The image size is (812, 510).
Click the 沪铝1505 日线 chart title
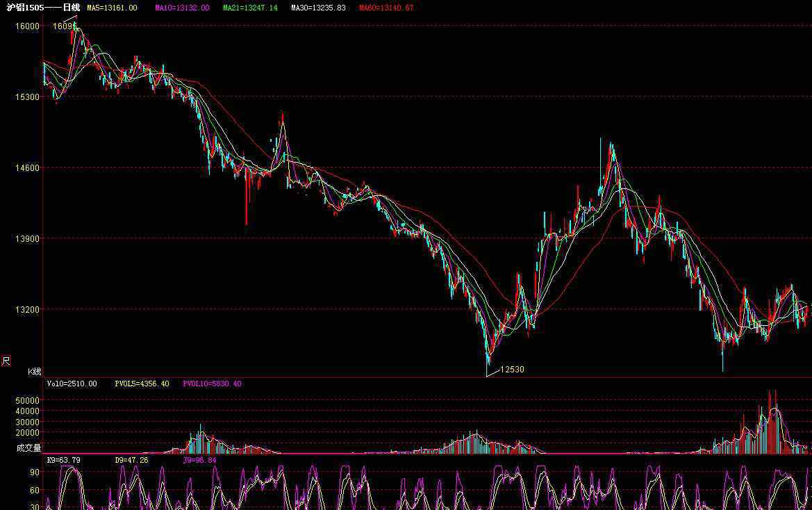click(x=43, y=8)
